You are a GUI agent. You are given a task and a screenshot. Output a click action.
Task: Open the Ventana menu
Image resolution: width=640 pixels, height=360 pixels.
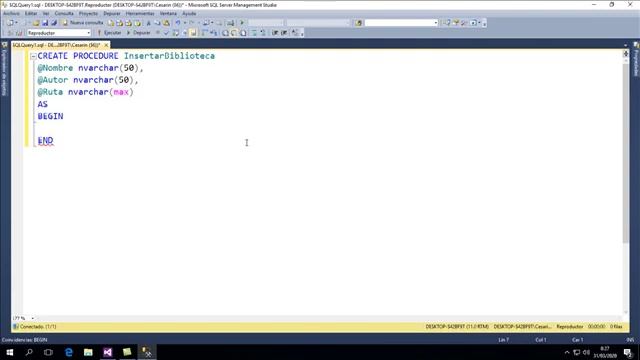(168, 13)
